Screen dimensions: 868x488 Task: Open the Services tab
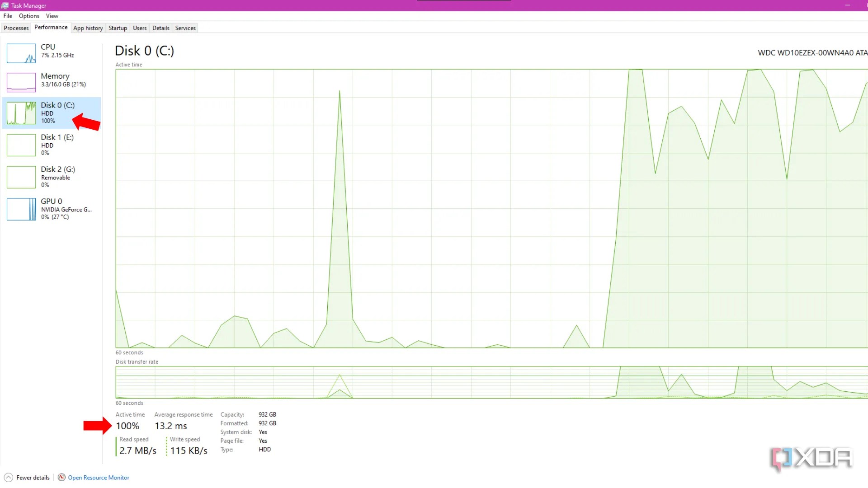[x=185, y=28]
